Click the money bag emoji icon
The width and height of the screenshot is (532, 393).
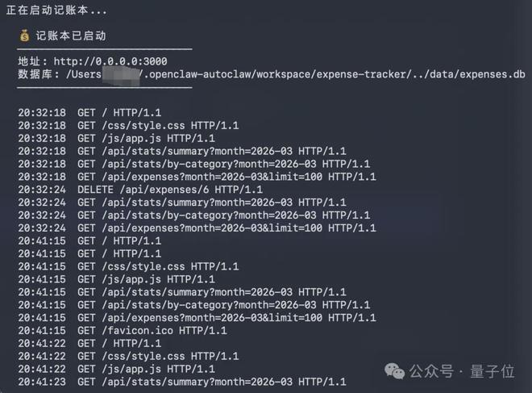point(24,36)
